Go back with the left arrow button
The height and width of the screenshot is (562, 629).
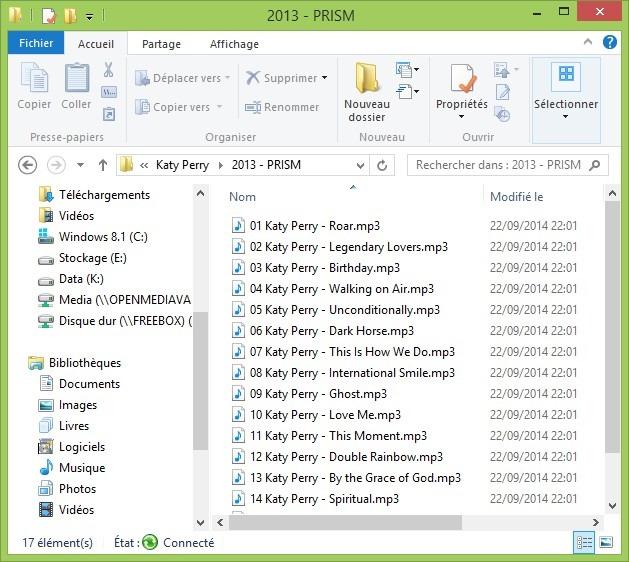pyautogui.click(x=28, y=165)
